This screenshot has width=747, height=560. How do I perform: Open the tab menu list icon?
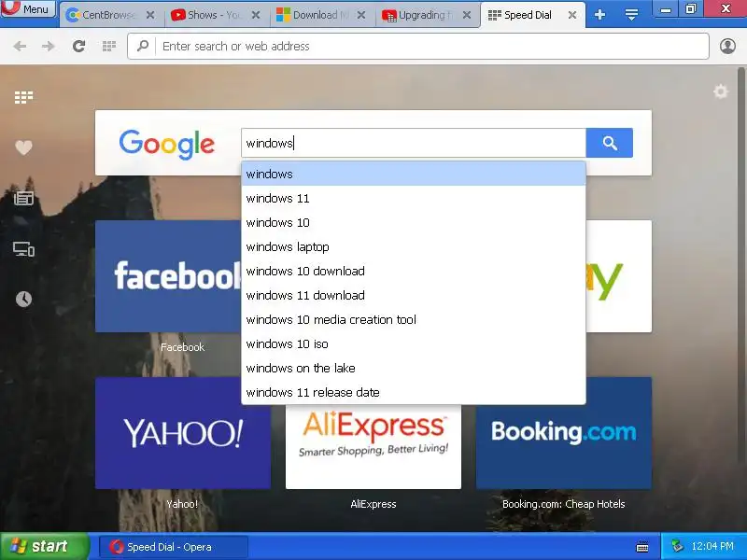pyautogui.click(x=631, y=15)
